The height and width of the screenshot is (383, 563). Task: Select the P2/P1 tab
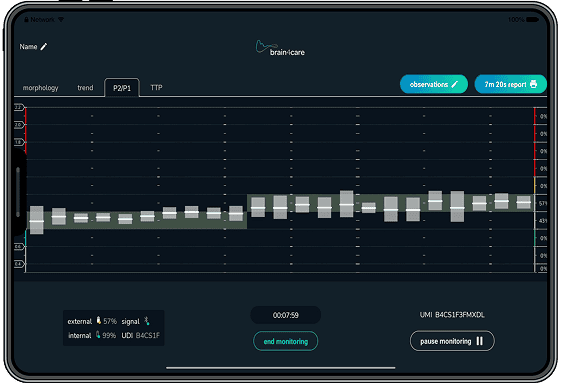tap(122, 88)
